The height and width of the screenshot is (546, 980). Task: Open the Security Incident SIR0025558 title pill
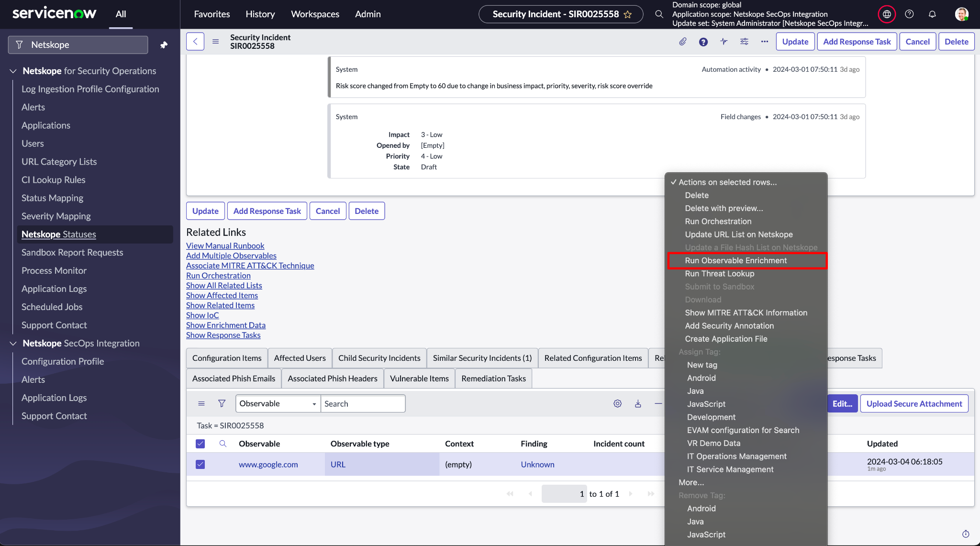tap(562, 14)
